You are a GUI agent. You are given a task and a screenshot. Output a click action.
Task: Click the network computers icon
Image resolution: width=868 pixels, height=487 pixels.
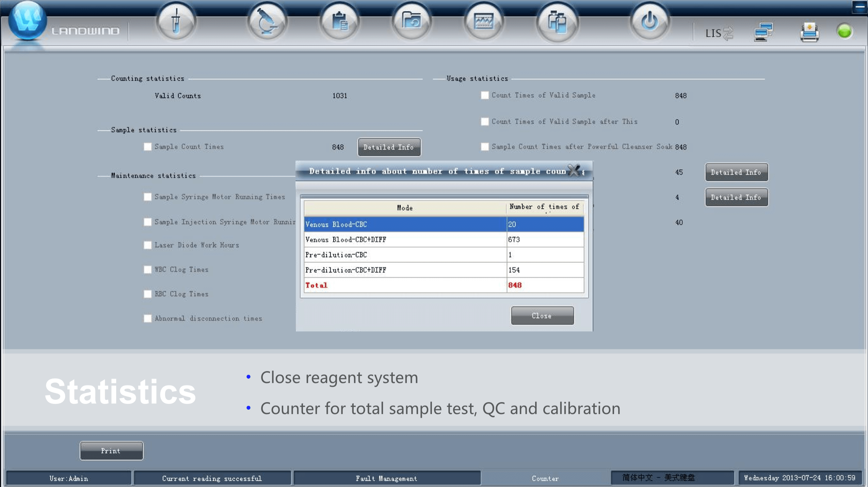click(x=763, y=32)
